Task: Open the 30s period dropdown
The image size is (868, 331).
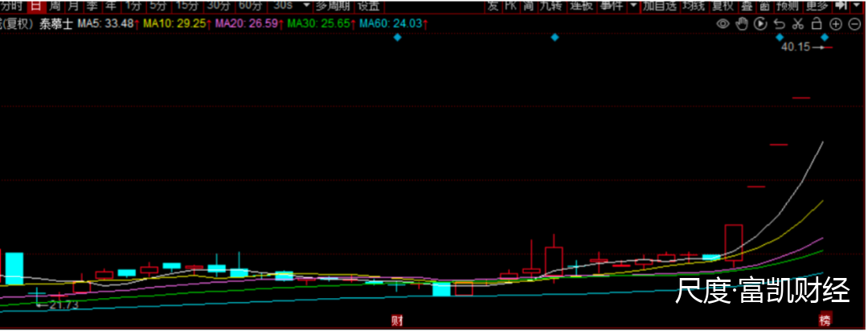Action: pos(305,6)
